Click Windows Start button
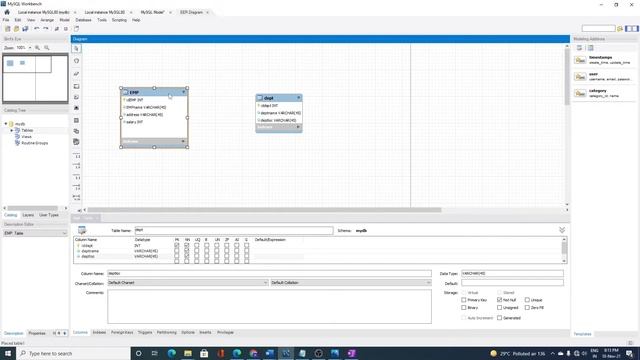Screen dimensions: 640x360 (8, 353)
